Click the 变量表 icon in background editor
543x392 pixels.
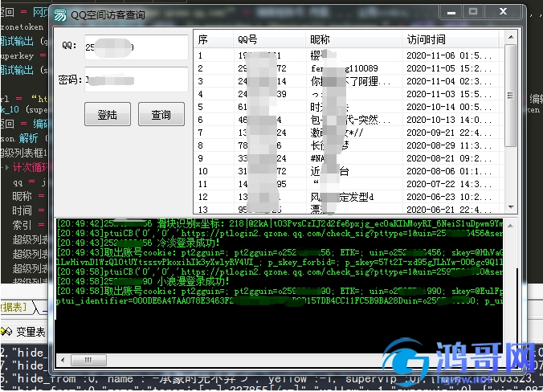click(6, 332)
